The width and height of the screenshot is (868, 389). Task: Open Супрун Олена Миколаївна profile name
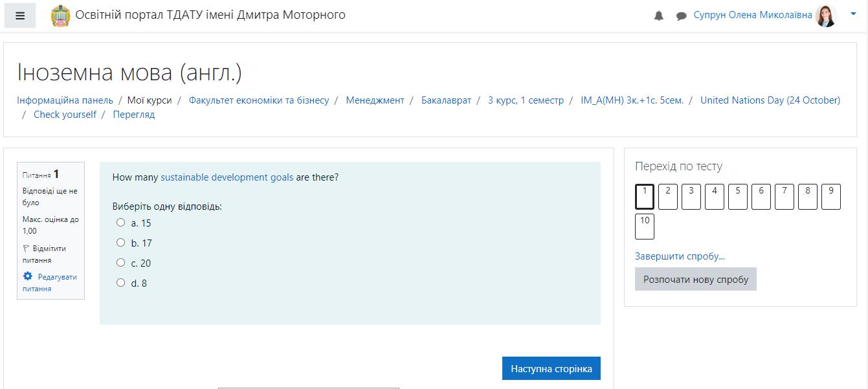point(753,15)
